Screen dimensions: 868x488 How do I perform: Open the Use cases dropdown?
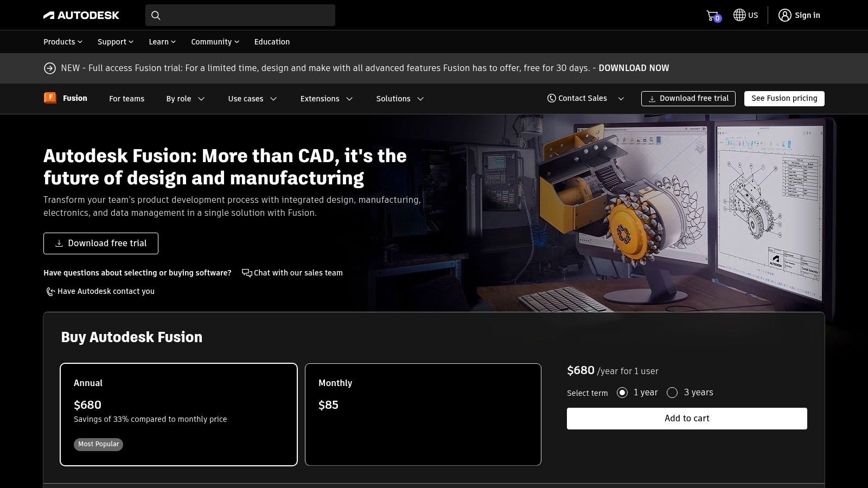[x=253, y=99]
